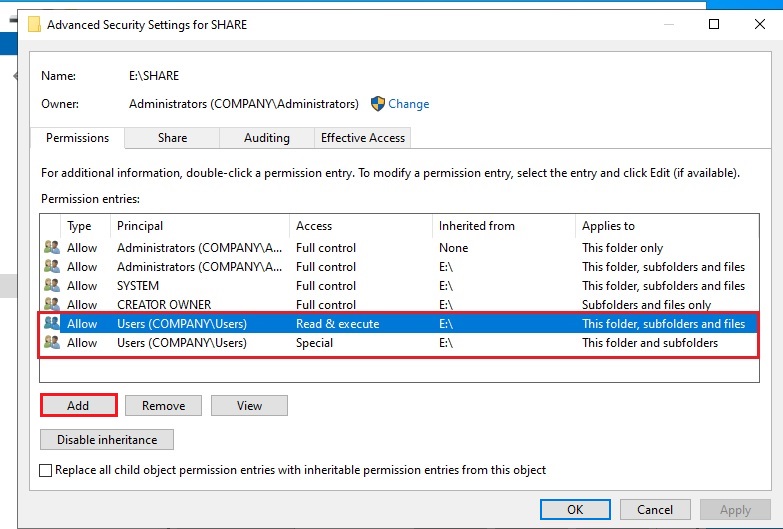Click group icon of Users Special entry
783x529 pixels.
[52, 343]
